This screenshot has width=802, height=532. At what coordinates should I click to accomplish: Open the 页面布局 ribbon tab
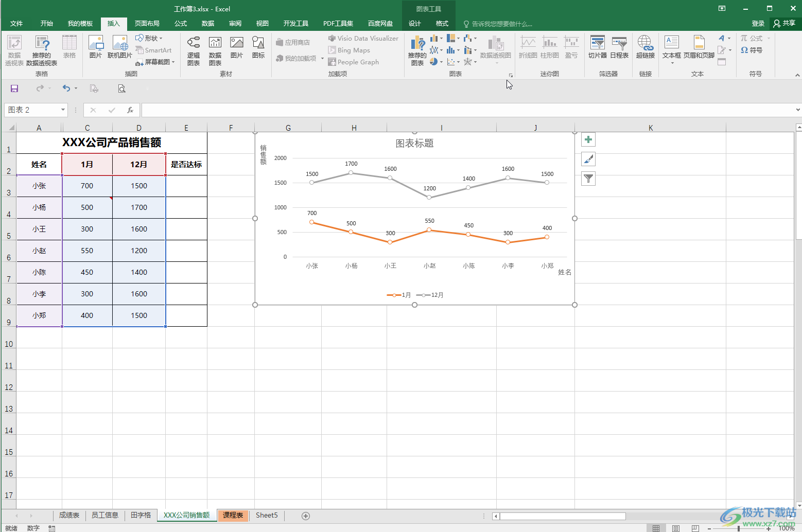[147, 24]
